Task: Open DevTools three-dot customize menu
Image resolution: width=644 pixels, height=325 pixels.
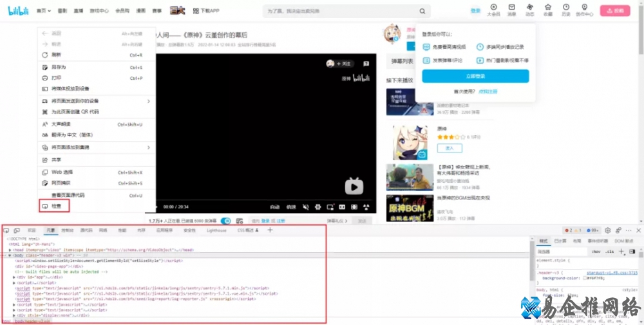Action: tap(629, 230)
